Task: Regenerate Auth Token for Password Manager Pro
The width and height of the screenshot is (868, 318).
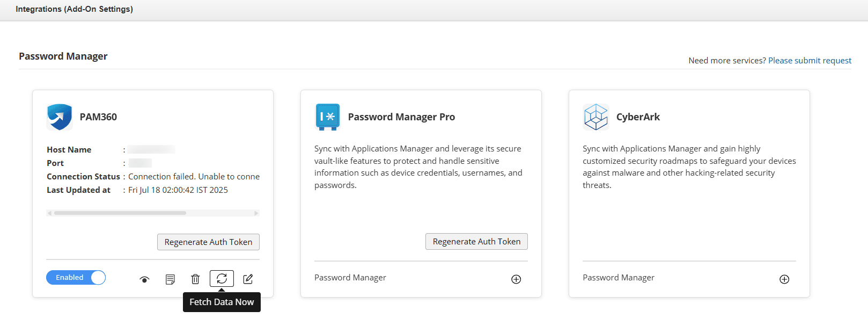Action: tap(476, 242)
